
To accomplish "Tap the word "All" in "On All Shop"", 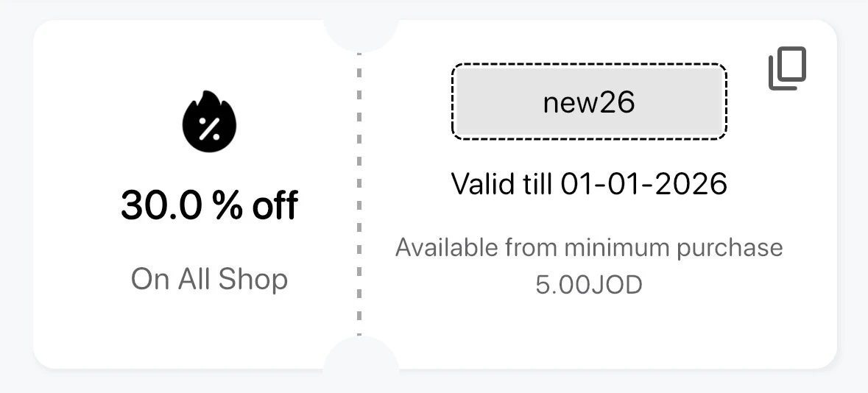I will [194, 279].
